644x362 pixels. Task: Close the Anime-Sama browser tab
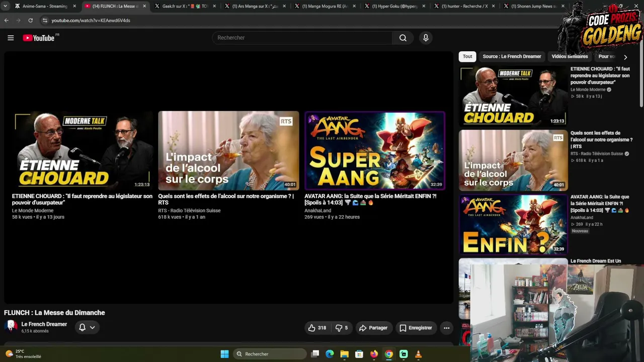click(x=74, y=6)
